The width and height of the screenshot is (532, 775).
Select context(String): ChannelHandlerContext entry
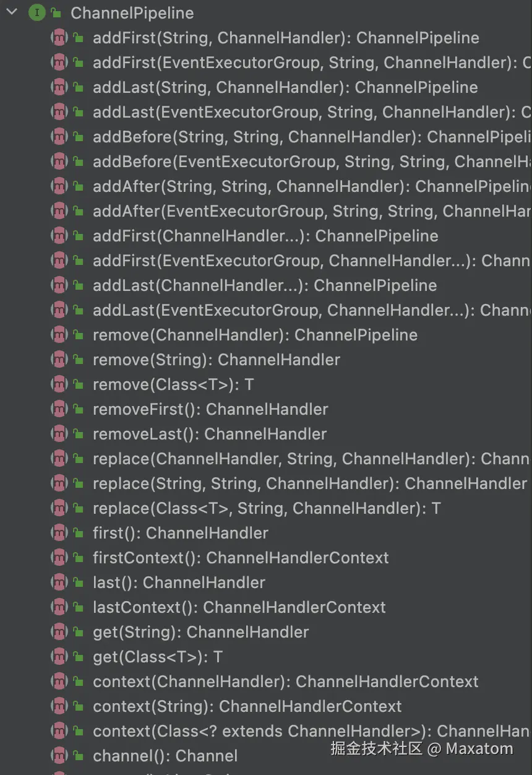click(x=247, y=706)
